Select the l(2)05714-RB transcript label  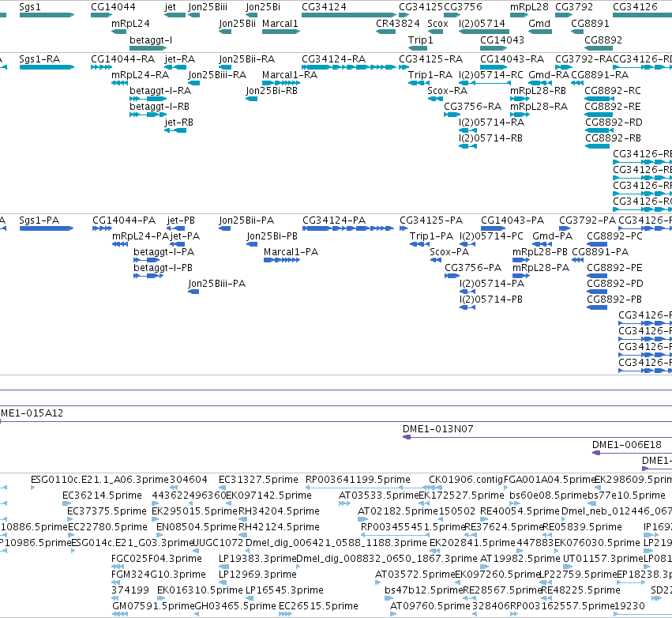[490, 138]
